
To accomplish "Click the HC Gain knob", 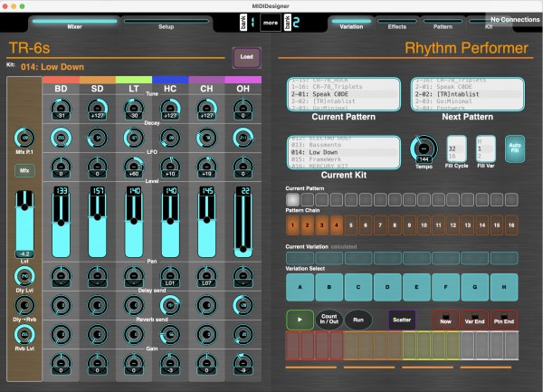I will point(170,364).
